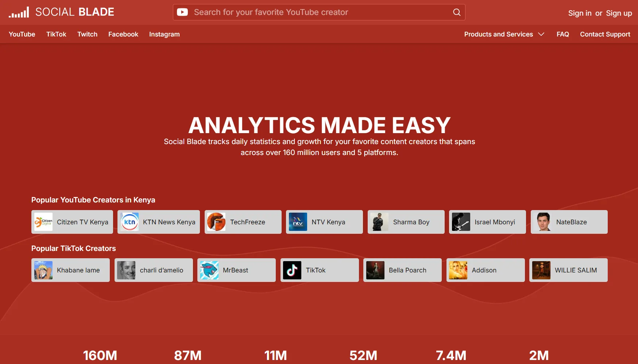Open NateBlaze creator card
This screenshot has width=638, height=364.
pyautogui.click(x=569, y=222)
